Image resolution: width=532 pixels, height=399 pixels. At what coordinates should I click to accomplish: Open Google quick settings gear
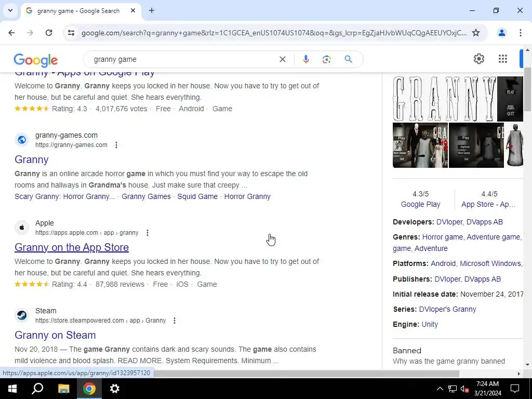point(478,59)
